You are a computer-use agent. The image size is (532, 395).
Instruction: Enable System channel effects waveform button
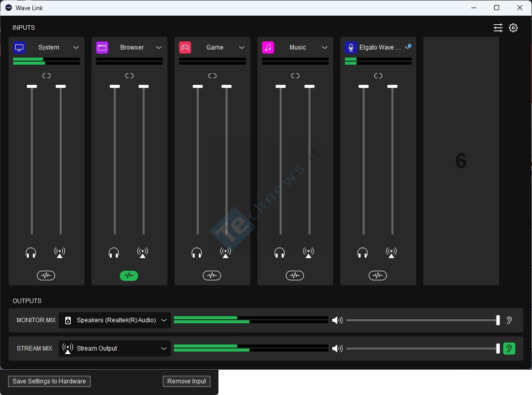pos(46,275)
